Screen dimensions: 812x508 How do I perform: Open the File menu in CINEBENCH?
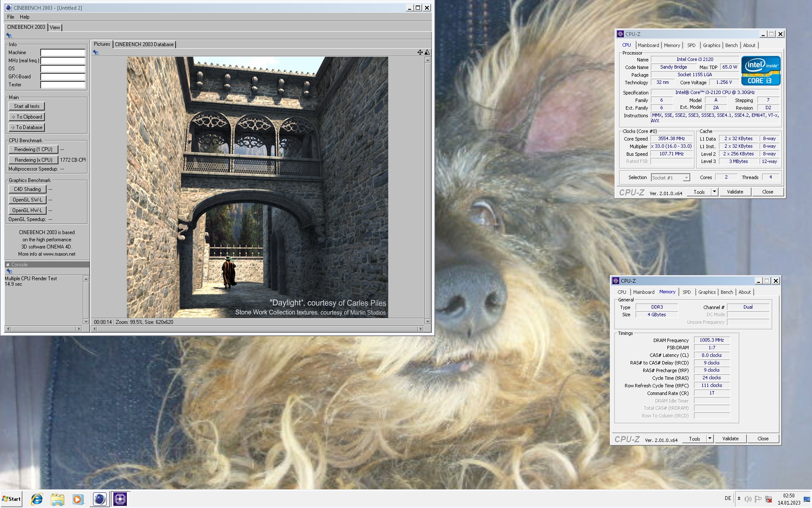pos(11,17)
